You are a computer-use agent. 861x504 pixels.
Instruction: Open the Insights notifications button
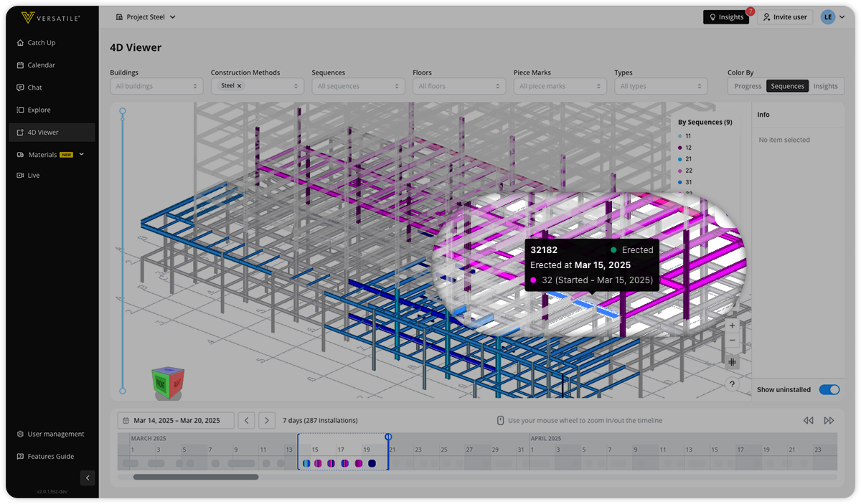tap(726, 17)
